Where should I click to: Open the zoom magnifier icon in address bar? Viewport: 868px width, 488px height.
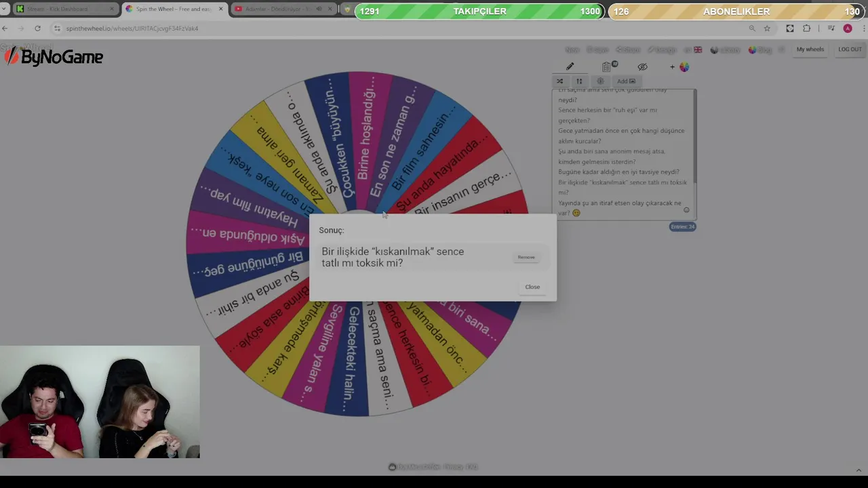tap(752, 28)
